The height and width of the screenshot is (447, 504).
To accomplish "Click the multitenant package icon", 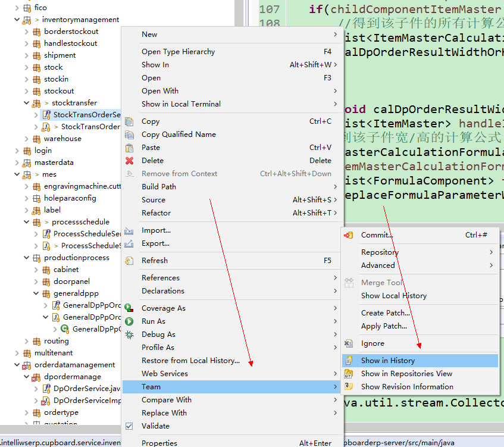I will (x=27, y=353).
